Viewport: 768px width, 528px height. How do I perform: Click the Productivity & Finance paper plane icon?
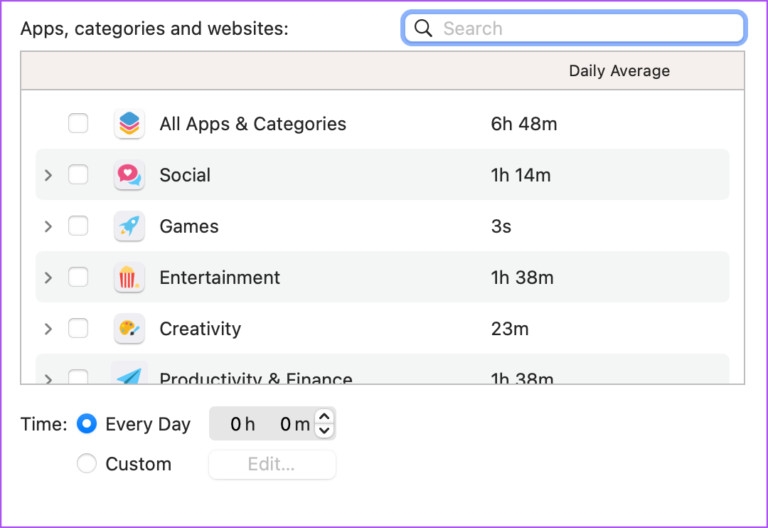(129, 373)
